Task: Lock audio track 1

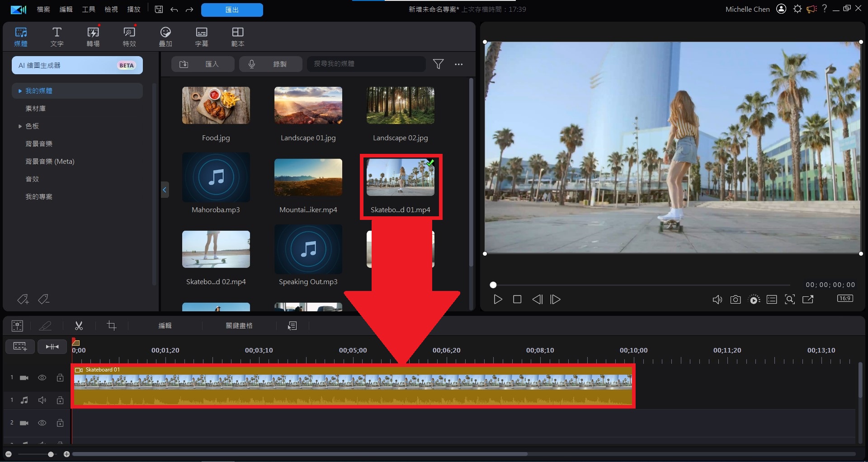Action: [x=60, y=400]
